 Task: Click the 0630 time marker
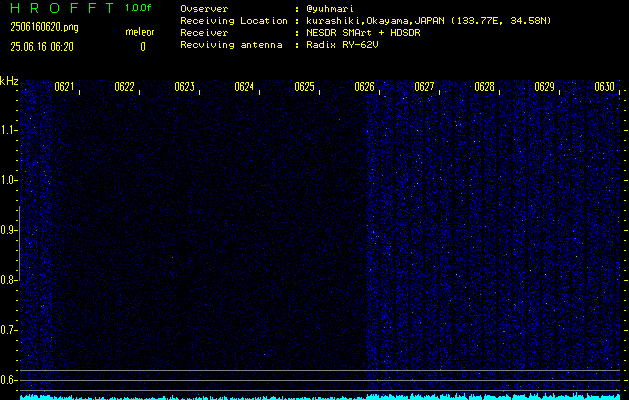point(605,87)
